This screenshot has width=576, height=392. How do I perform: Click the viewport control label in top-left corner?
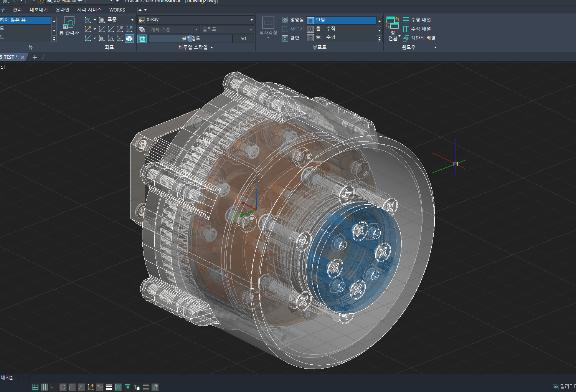pos(2,67)
